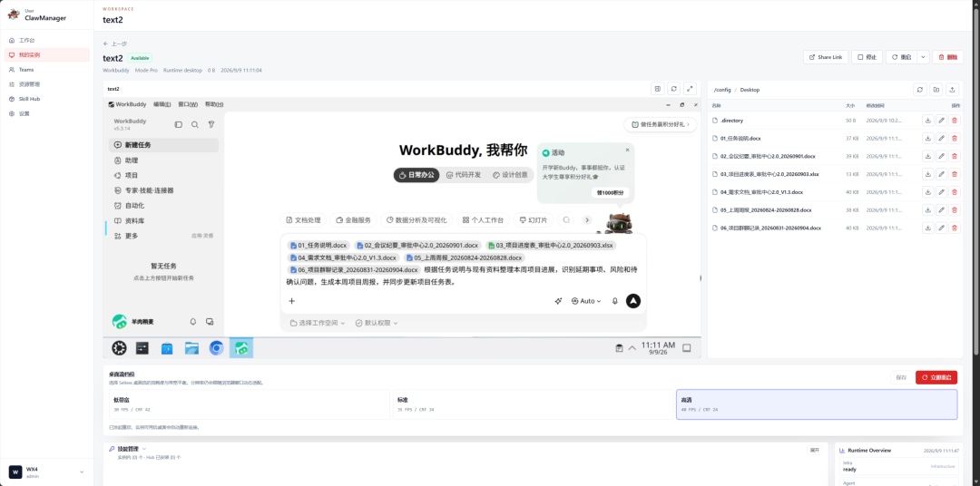Open 工作台 in ClawManager sidebar
Viewport: 980px width, 486px height.
click(x=47, y=40)
